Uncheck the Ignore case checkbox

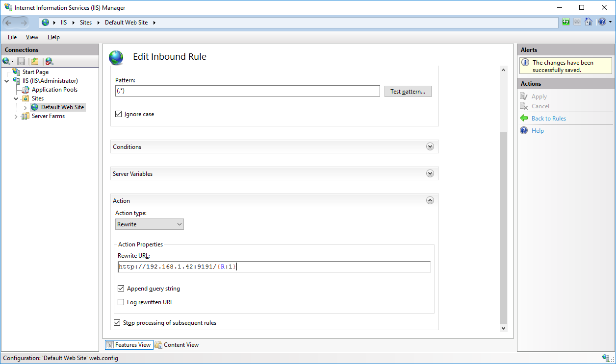(x=118, y=114)
